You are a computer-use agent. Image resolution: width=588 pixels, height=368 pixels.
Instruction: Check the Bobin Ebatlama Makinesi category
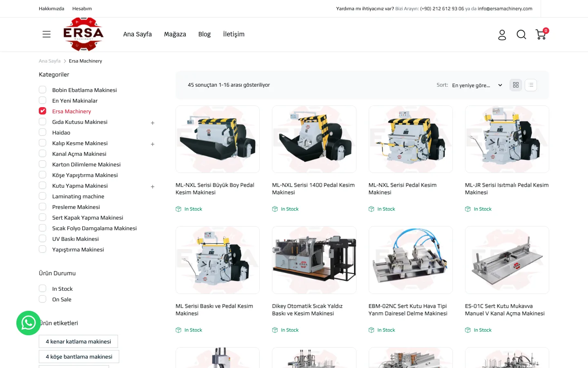(x=42, y=90)
